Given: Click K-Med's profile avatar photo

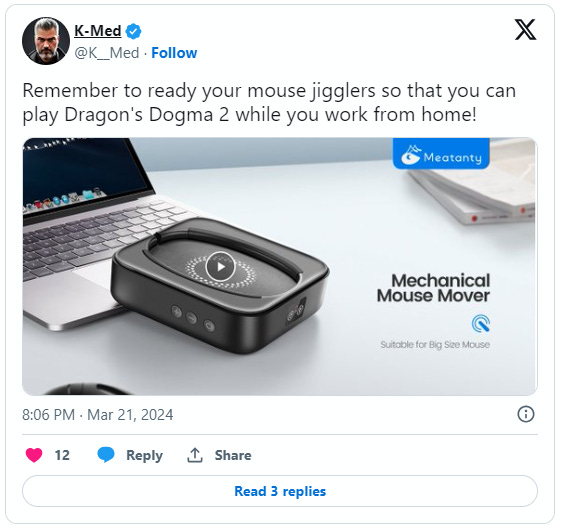Looking at the screenshot, I should pos(46,41).
